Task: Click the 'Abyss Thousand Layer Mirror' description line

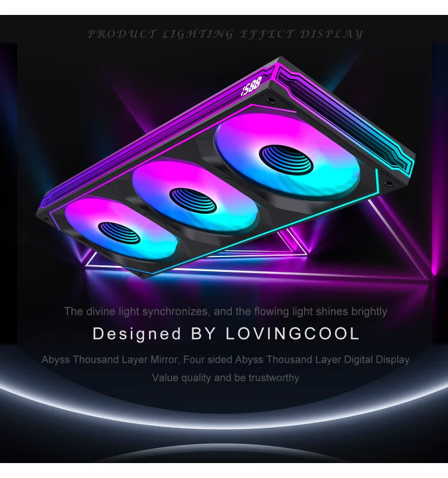Action: pyautogui.click(x=225, y=360)
